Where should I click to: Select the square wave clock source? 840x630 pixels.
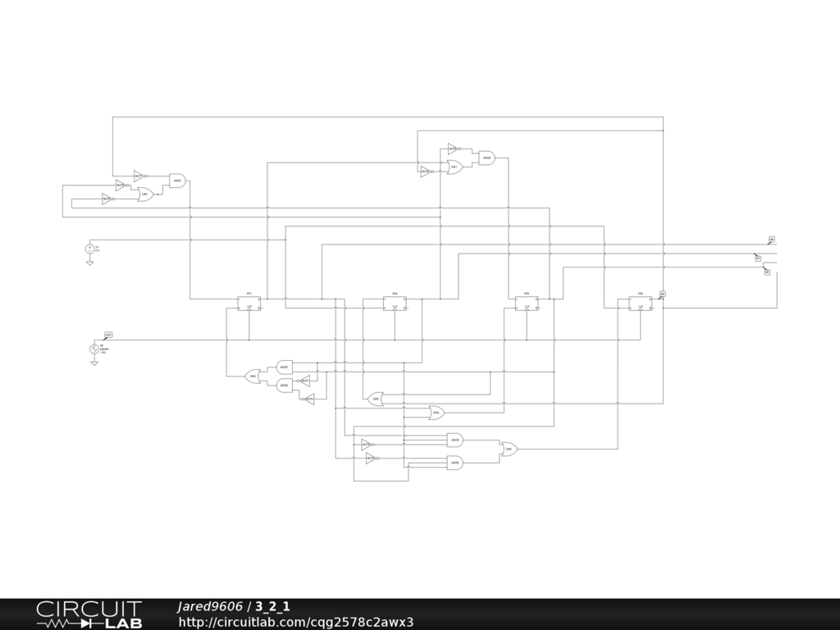94,349
